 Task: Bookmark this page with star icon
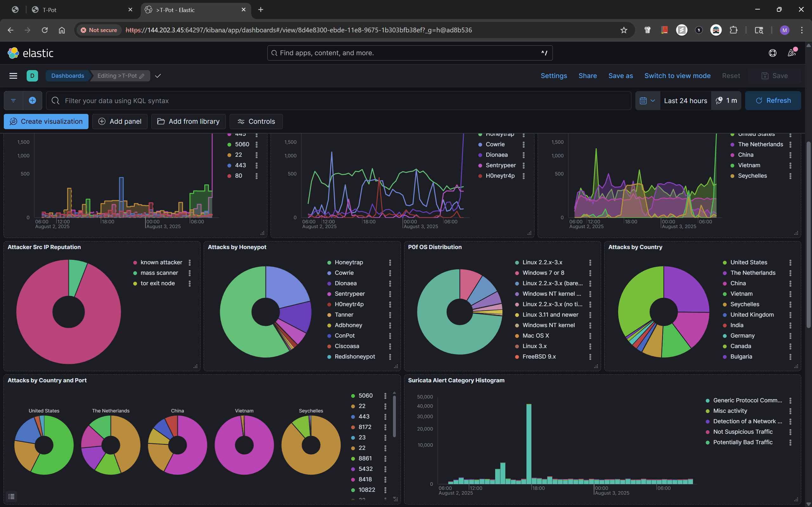(x=624, y=30)
